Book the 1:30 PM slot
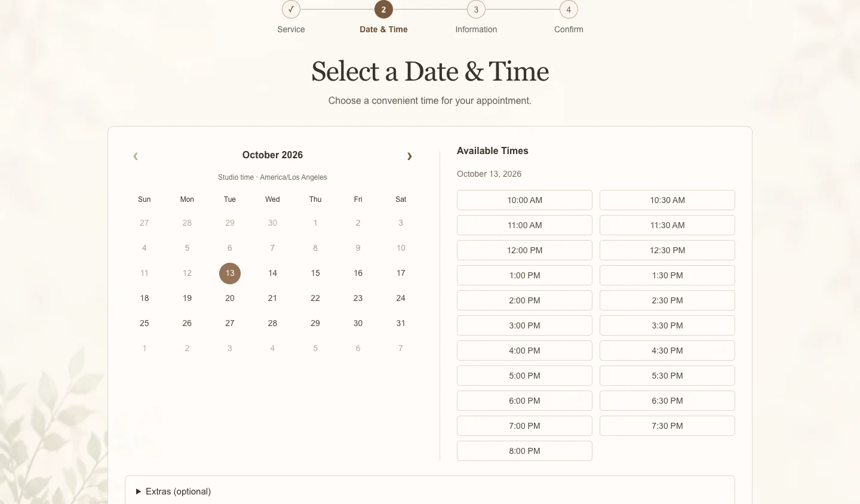860x504 pixels. pos(667,275)
